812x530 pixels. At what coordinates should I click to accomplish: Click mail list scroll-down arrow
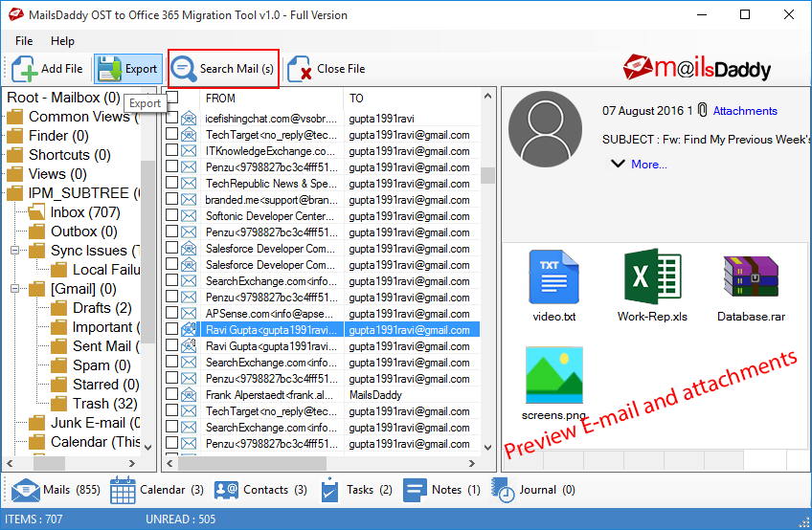[x=487, y=447]
